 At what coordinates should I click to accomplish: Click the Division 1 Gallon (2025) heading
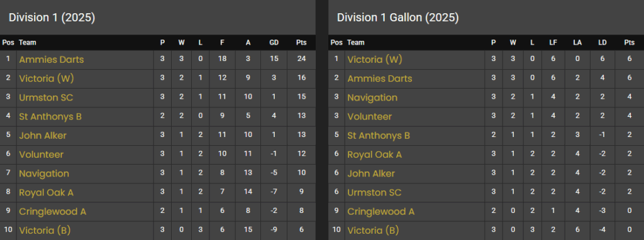click(x=397, y=18)
